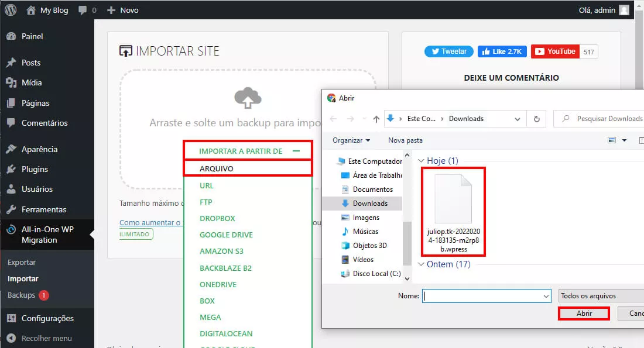Click the Plugins plug icon
The height and width of the screenshot is (348, 644).
[x=11, y=169]
